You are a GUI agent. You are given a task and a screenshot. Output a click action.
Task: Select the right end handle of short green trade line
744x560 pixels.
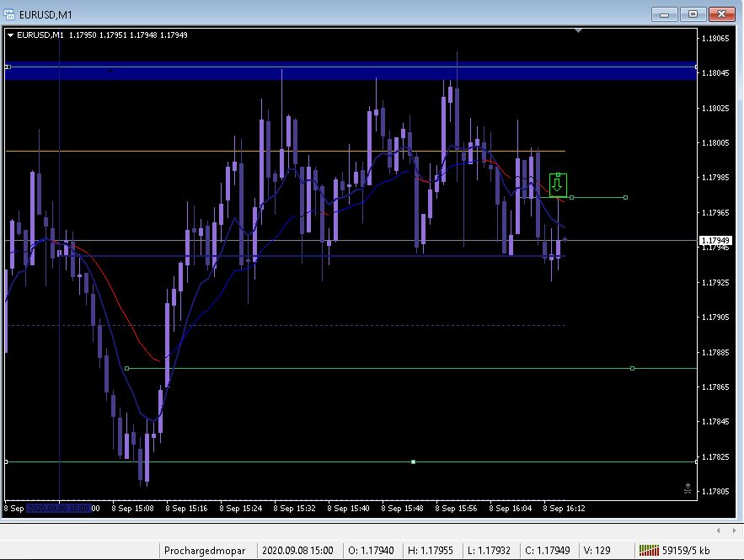tap(625, 197)
